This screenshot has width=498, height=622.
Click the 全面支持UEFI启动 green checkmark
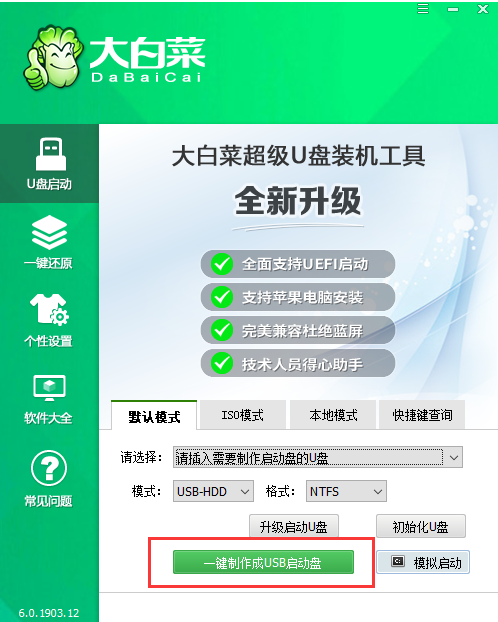[221, 264]
